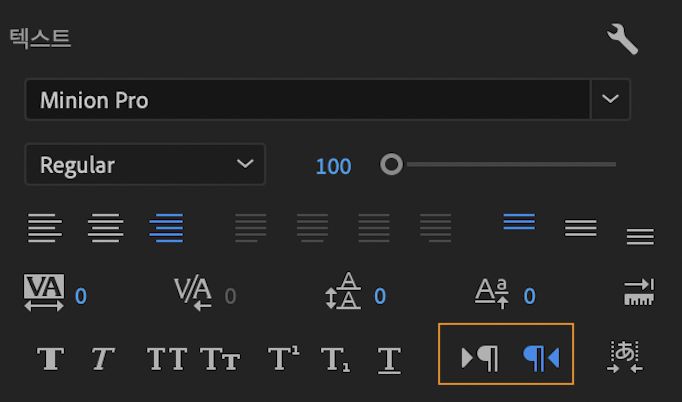Set left-to-right paragraph direction
The height and width of the screenshot is (402, 682).
tap(480, 357)
